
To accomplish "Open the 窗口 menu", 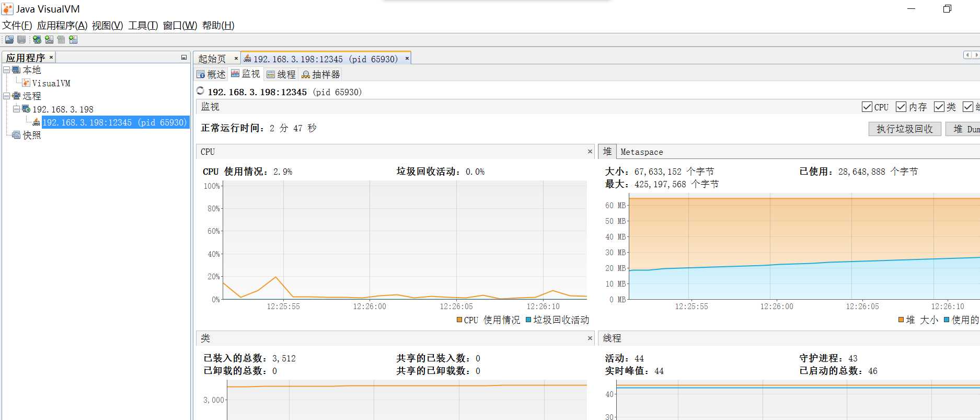I will 180,26.
